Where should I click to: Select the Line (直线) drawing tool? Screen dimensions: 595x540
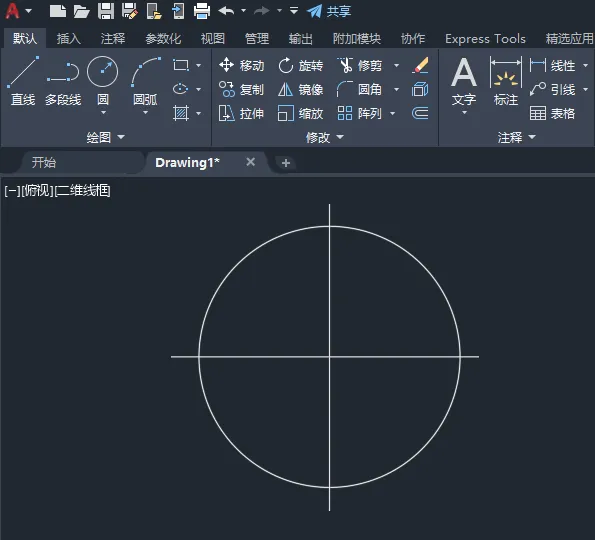coord(23,81)
